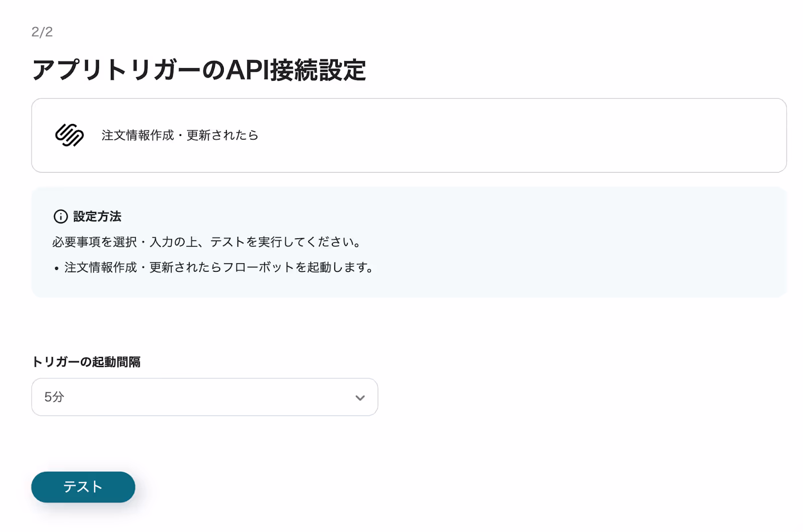The image size is (803, 532).
Task: Click the Squarespace logo icon
Action: click(x=69, y=135)
